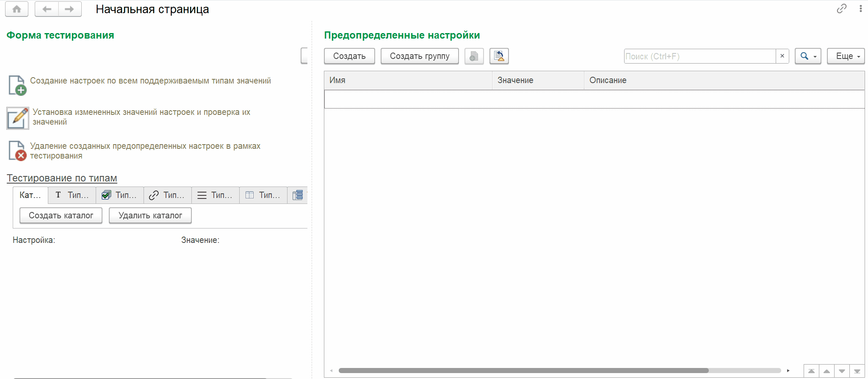Expand the Еще menu
The width and height of the screenshot is (868, 379).
click(x=846, y=56)
